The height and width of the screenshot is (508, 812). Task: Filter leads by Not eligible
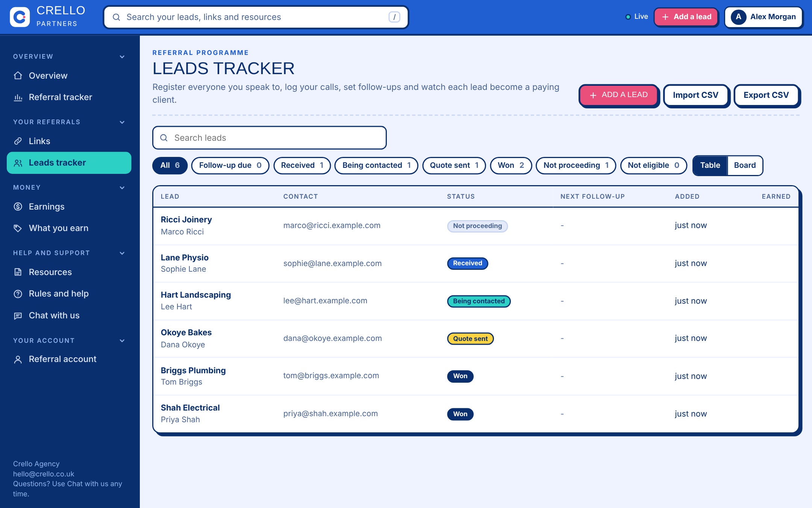pos(653,165)
